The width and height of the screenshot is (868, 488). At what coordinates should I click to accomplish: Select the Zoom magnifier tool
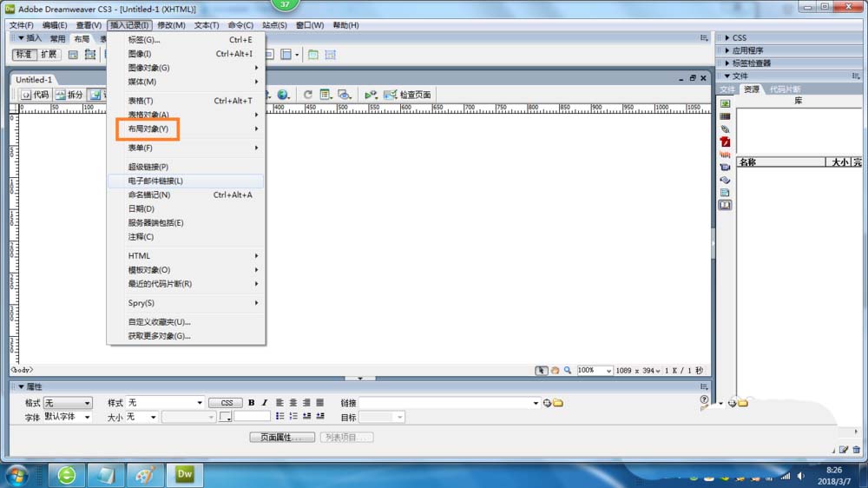click(x=568, y=371)
